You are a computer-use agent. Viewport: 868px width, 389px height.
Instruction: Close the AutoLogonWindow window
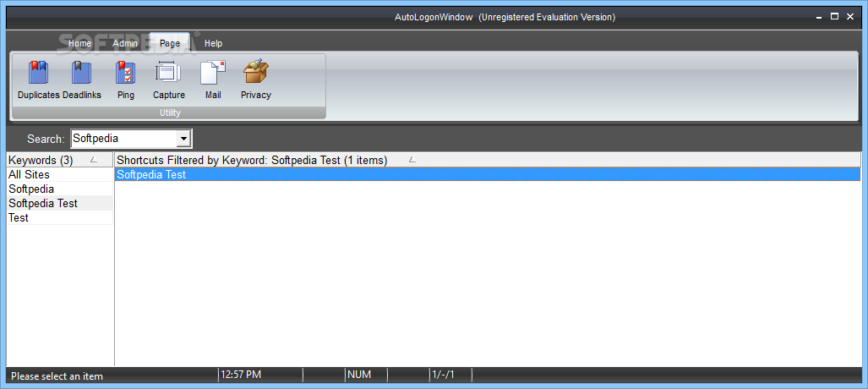(850, 17)
